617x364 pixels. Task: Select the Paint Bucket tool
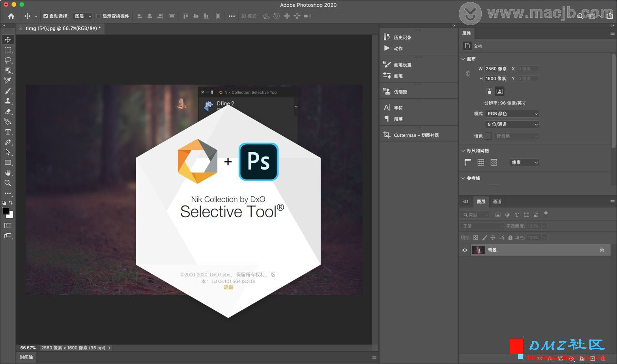[8, 121]
